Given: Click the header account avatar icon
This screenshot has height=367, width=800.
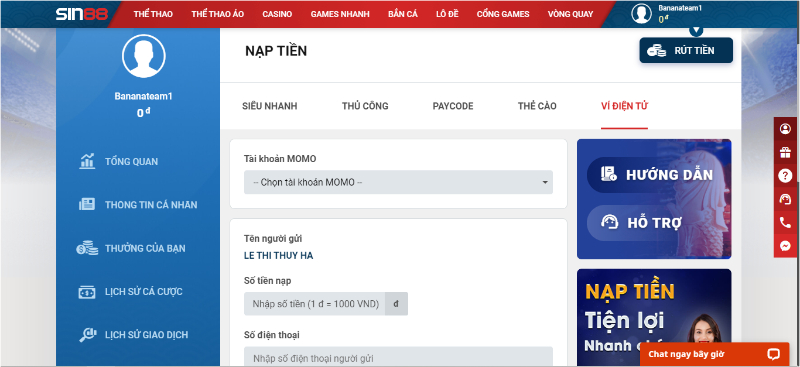Looking at the screenshot, I should pyautogui.click(x=641, y=14).
